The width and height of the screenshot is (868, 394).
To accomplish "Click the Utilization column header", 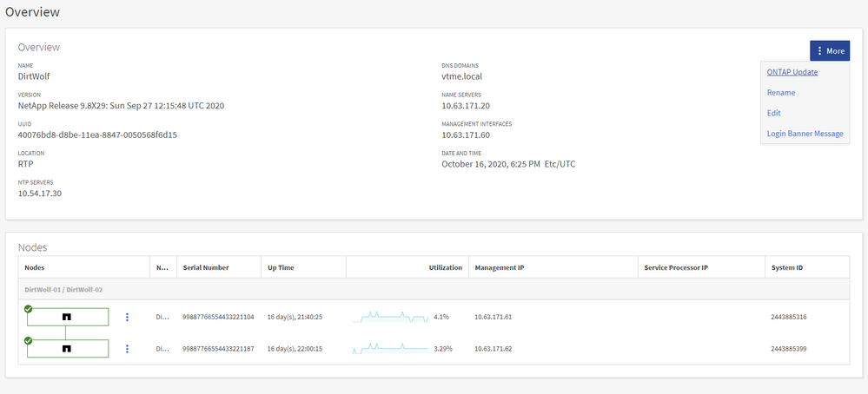I will (445, 268).
